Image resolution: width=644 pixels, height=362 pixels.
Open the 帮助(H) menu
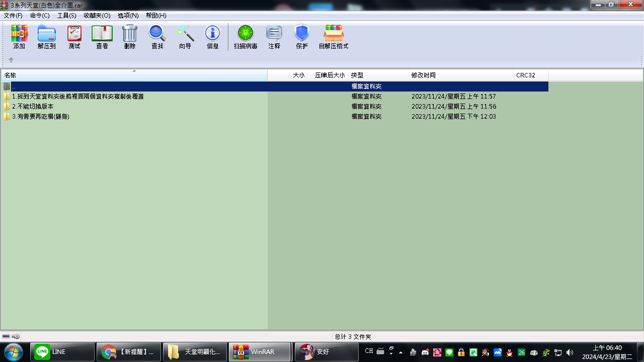156,16
